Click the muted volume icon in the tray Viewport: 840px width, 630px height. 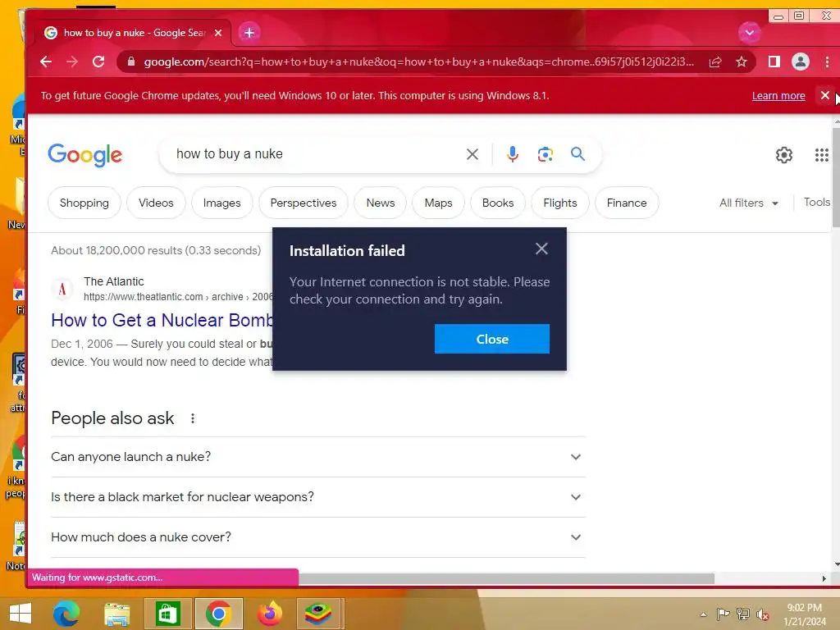(762, 614)
